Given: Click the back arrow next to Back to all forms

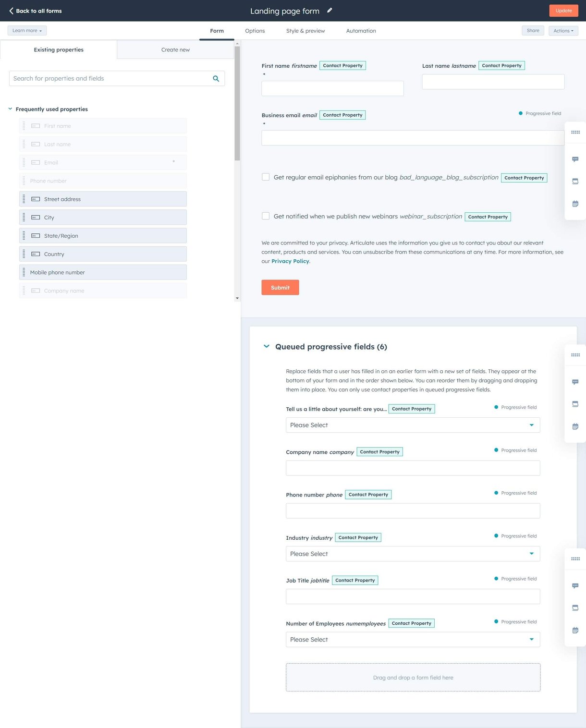Looking at the screenshot, I should coord(11,11).
